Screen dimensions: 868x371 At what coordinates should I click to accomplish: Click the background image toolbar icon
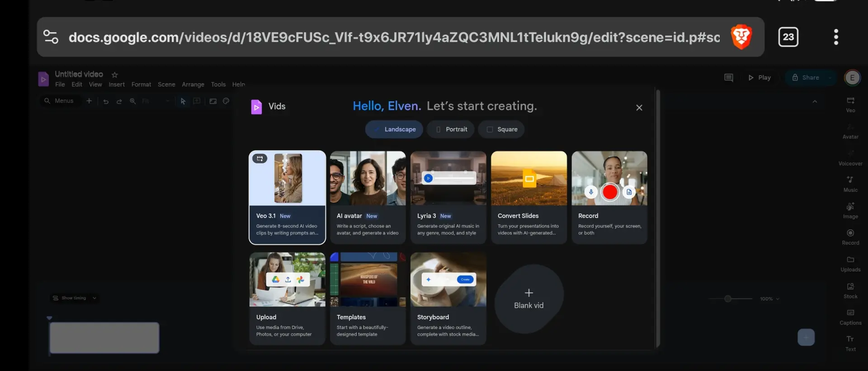tap(213, 101)
